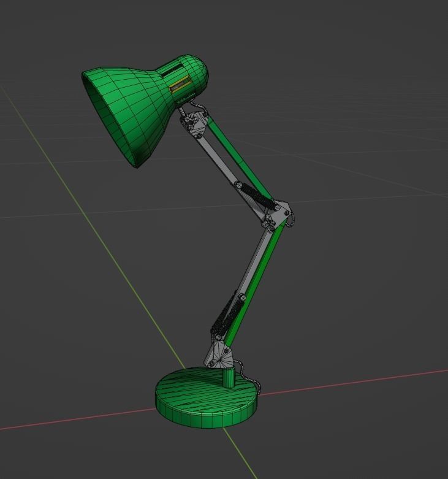This screenshot has height=479, width=448.
Task: Click the grey bracket above the base
Action: pos(220,354)
